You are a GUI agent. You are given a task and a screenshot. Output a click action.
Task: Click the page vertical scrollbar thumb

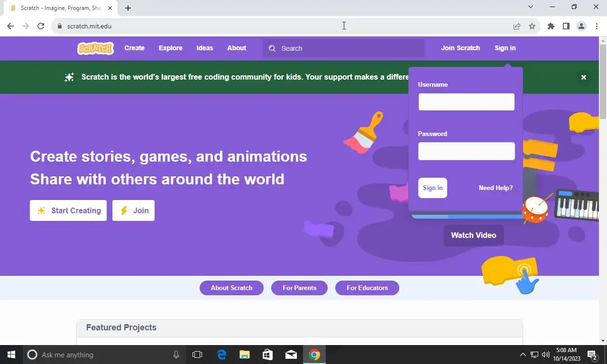tap(603, 82)
